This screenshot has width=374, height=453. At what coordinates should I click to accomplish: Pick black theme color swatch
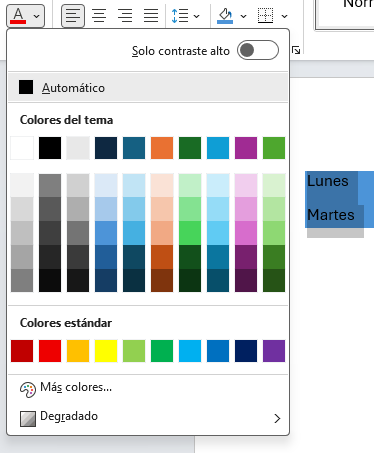point(50,148)
